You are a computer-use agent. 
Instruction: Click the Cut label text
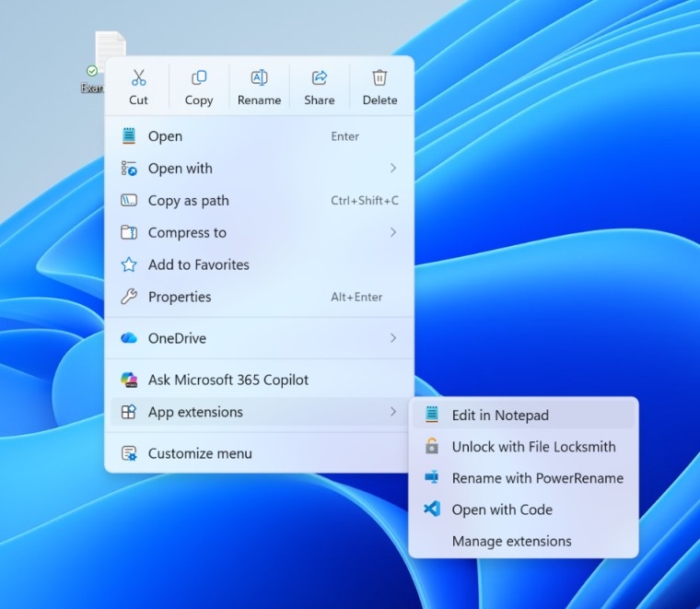(x=138, y=100)
